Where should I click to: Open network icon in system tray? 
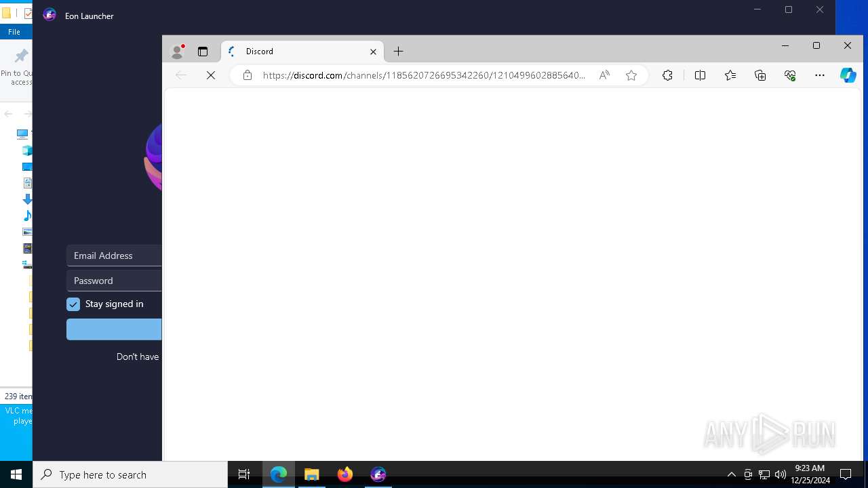coord(764,474)
